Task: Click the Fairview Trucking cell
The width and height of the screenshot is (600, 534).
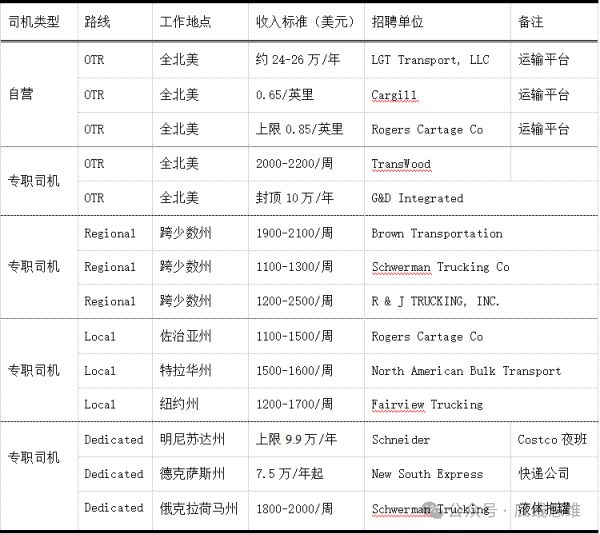Action: (x=427, y=405)
